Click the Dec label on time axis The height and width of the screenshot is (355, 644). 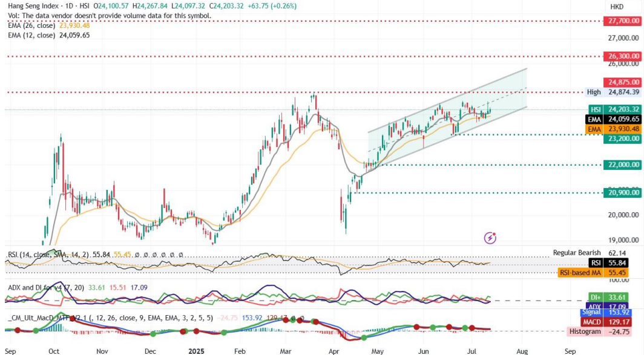coord(150,351)
